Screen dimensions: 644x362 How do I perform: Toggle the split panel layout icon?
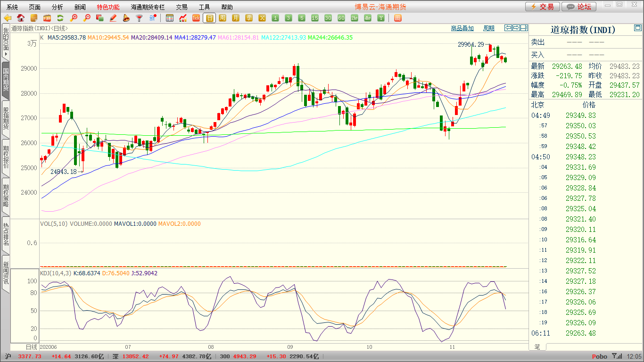tap(524, 28)
